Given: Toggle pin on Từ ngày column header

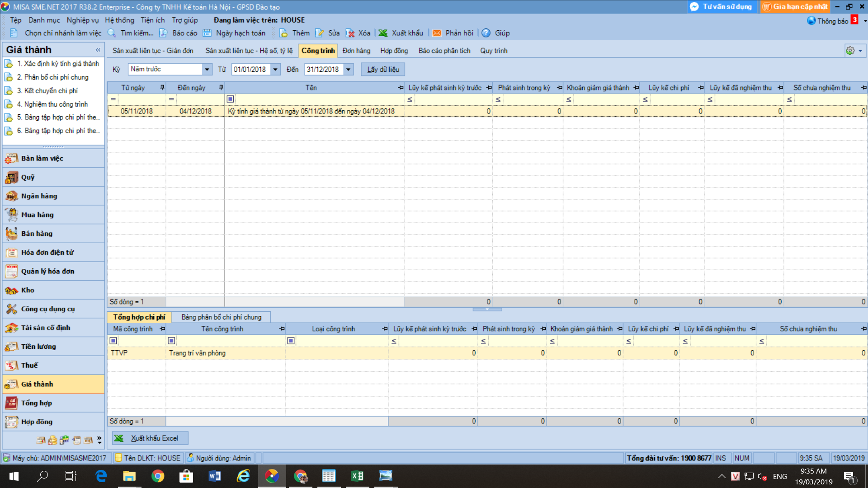Looking at the screenshot, I should 162,88.
